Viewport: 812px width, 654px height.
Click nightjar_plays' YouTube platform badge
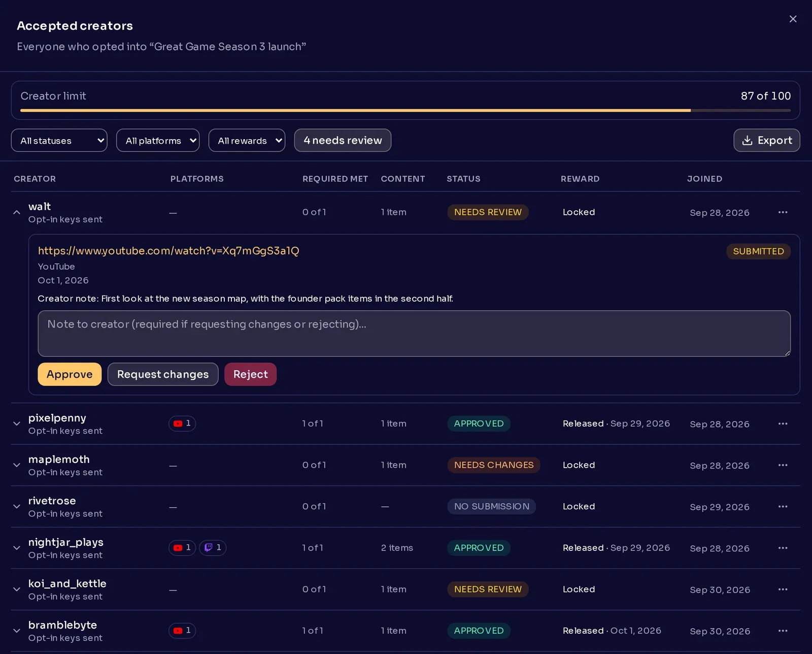(182, 548)
